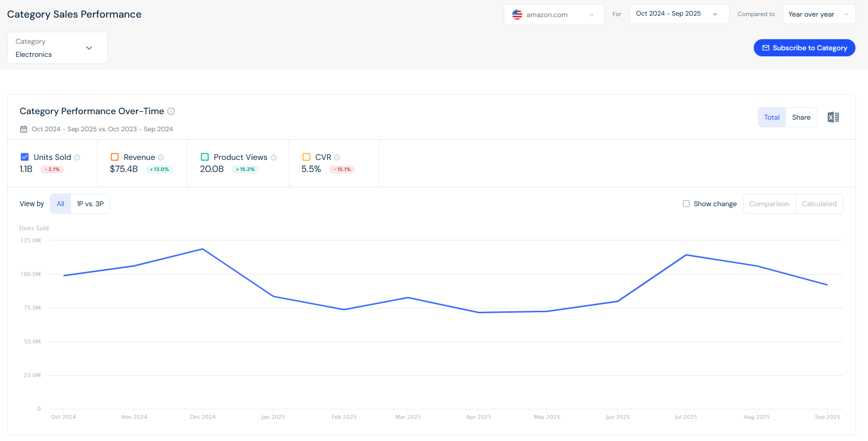Viewport: 868px width, 441px height.
Task: Enable the Product Views checkbox
Action: (205, 157)
